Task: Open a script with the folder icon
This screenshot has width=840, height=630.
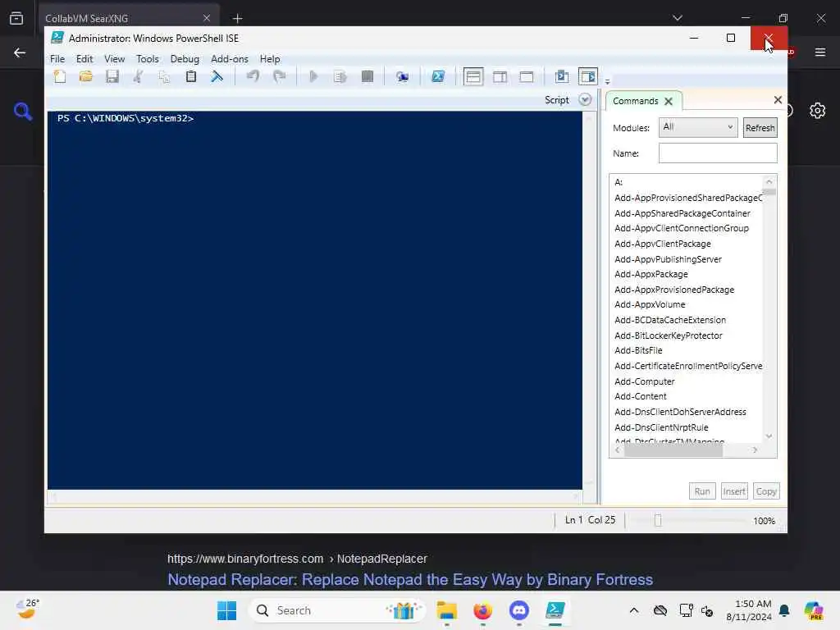Action: [85, 76]
